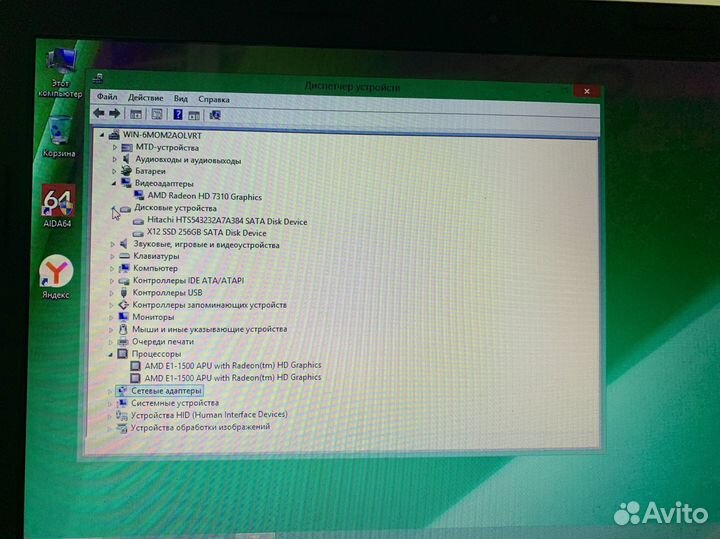The image size is (720, 539).
Task: Select Контроллеры IDE ATA/ATAPI item
Action: coord(188,280)
